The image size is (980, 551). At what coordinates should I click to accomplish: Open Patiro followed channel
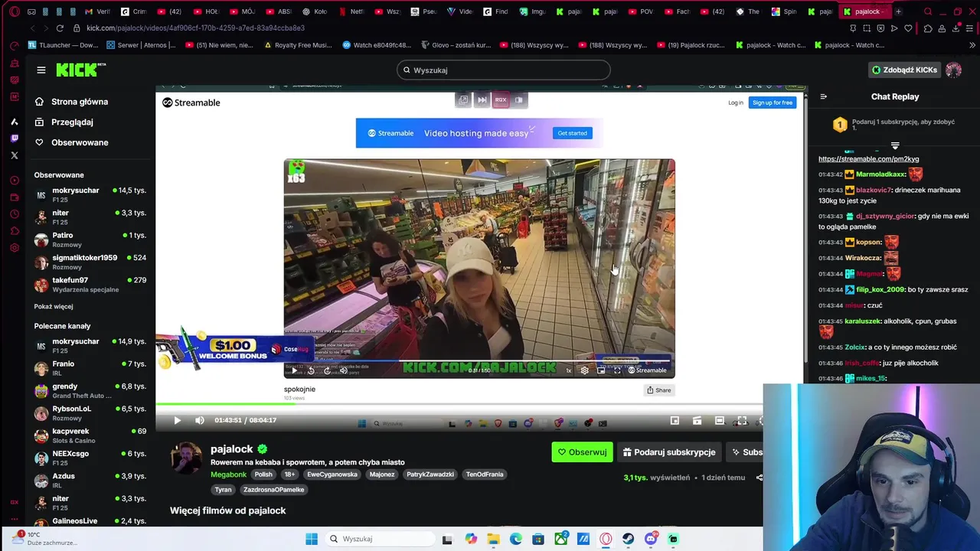point(90,240)
